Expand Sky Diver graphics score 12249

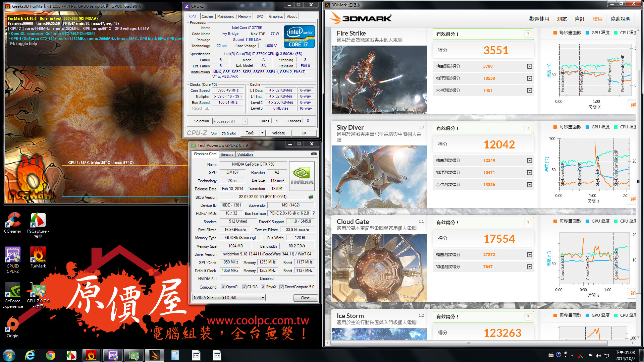[x=529, y=161]
